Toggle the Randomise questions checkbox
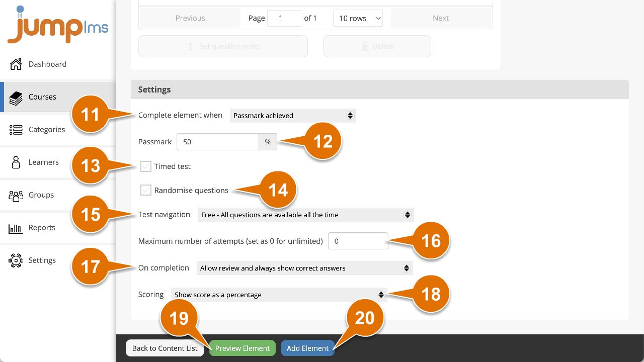Viewport: 644px width, 362px height. tap(145, 190)
